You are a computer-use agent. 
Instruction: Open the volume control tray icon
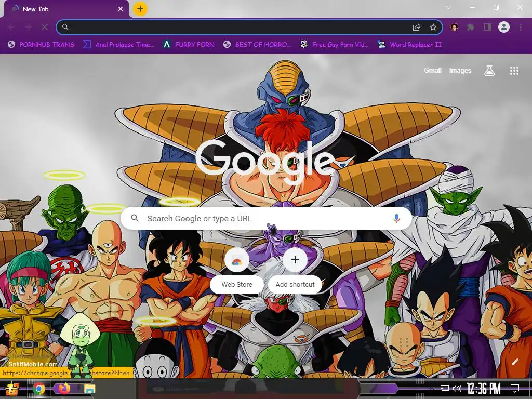point(457,389)
